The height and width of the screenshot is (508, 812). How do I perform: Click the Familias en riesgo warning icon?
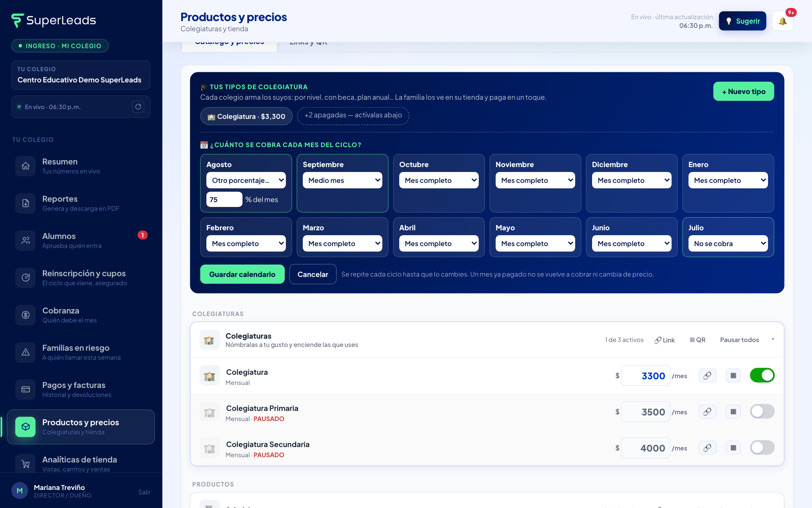coord(26,352)
